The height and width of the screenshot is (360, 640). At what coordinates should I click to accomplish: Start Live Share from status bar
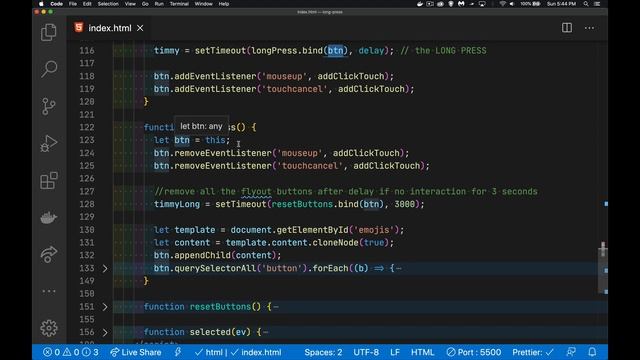tap(136, 352)
